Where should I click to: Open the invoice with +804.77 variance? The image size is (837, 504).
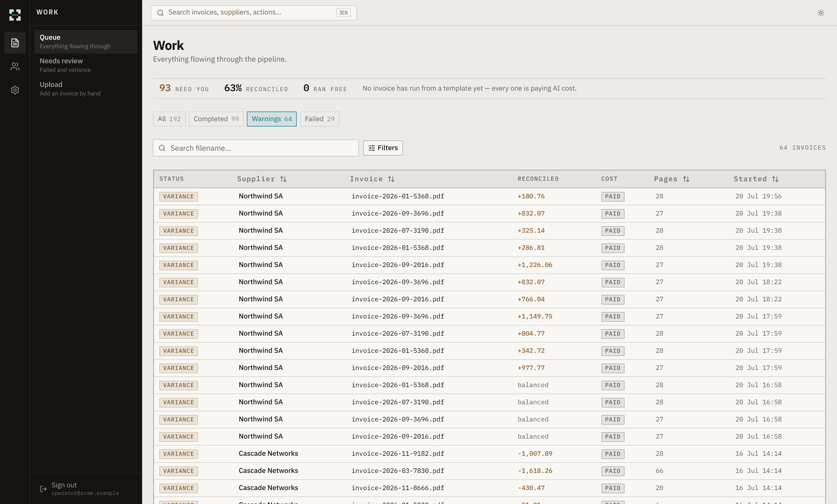(489, 333)
